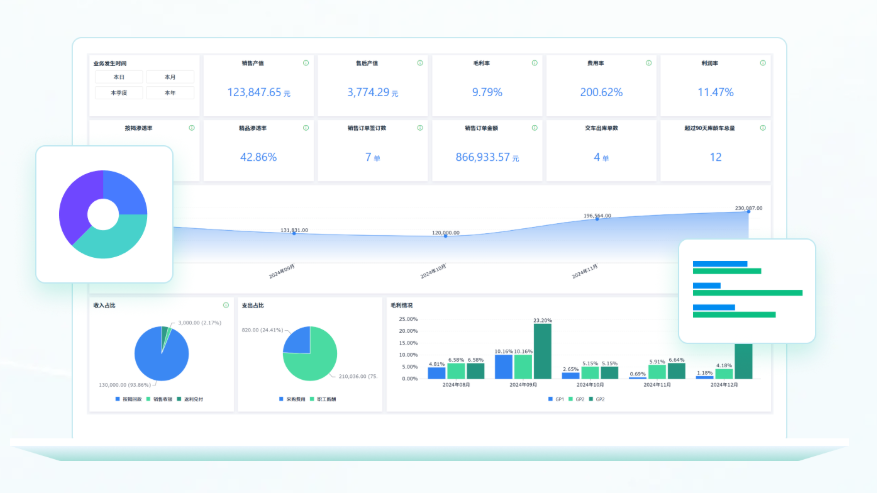This screenshot has height=493, width=877.
Task: Select the 本月 time filter
Action: click(x=169, y=77)
